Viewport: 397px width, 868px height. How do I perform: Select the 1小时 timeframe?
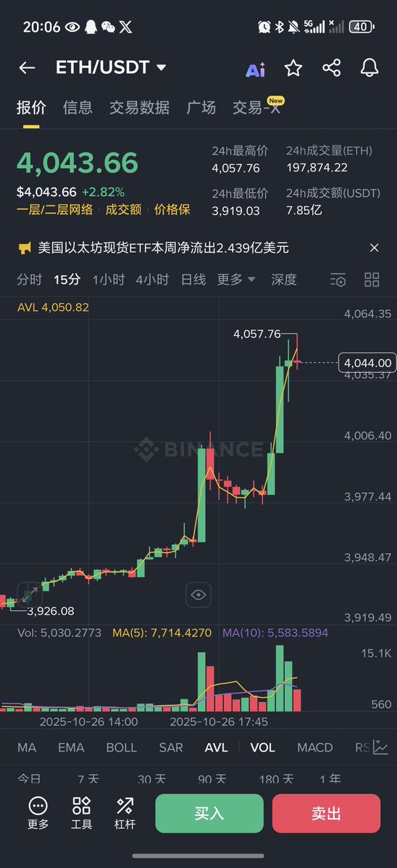click(x=109, y=279)
